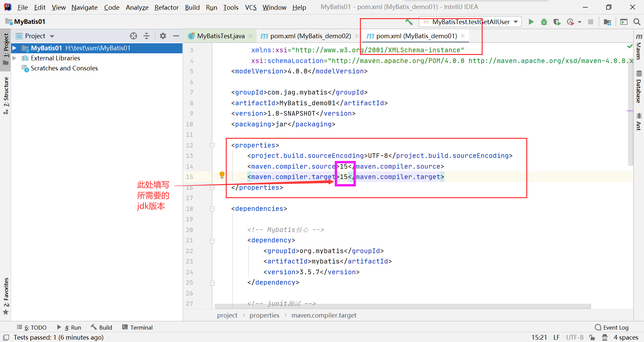Show intention actions light bulb
The image size is (644, 342).
point(222,175)
